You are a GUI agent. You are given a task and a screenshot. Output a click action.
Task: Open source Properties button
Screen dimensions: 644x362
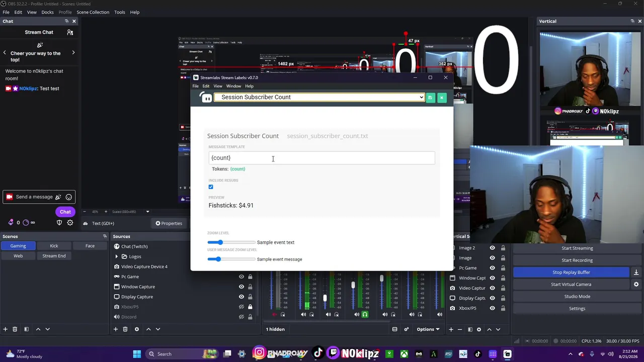[169, 223]
